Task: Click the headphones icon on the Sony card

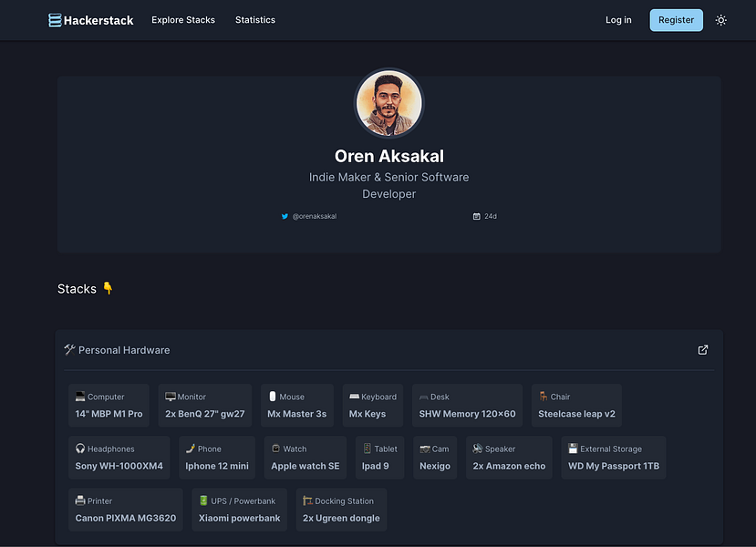Action: [82, 449]
